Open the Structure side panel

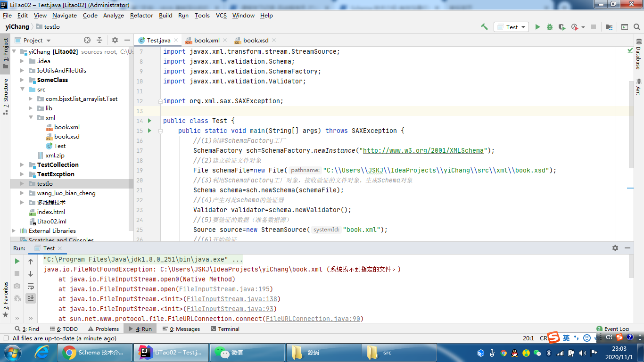(6, 97)
